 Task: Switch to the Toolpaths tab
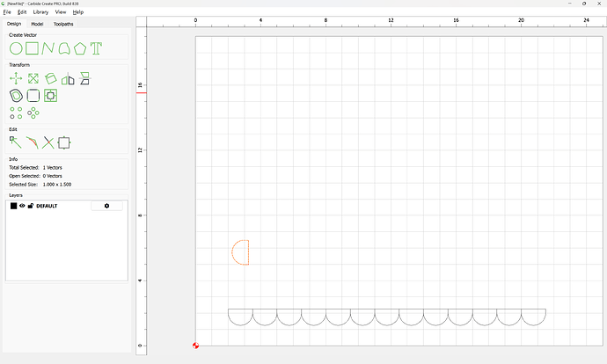tap(63, 24)
